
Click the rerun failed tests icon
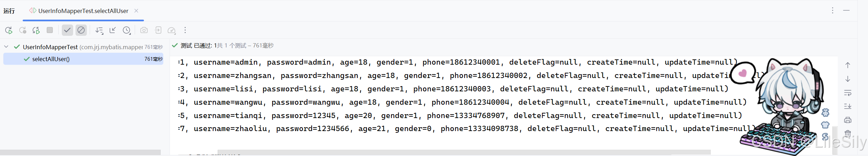[23, 30]
